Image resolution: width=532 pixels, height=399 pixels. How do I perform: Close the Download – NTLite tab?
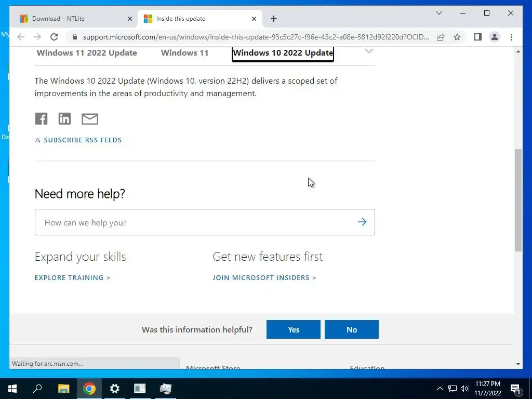pos(129,19)
